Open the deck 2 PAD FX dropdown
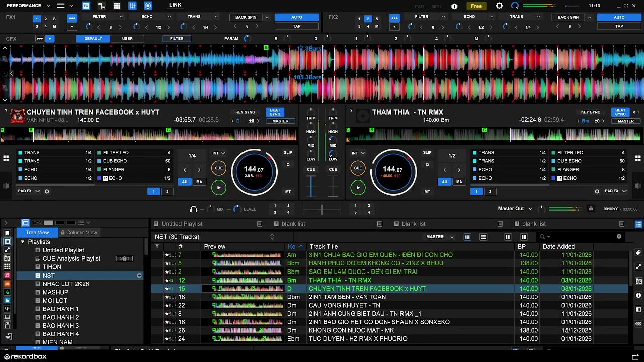644x362 pixels. point(615,191)
